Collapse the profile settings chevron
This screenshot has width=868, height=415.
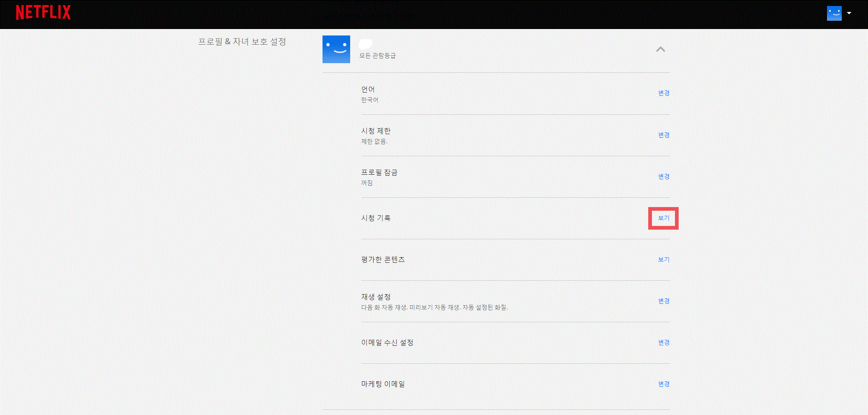661,49
